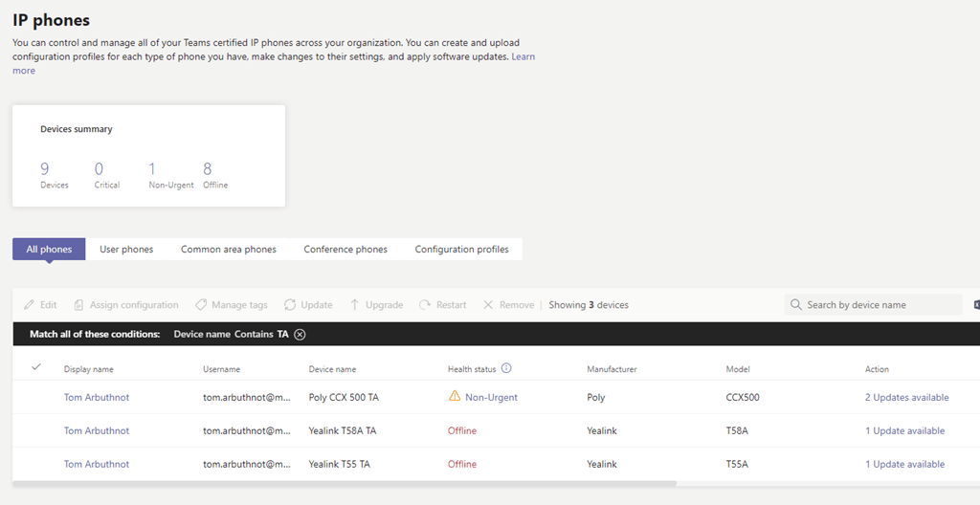Remove the Device name Contains TA filter

pos(300,334)
